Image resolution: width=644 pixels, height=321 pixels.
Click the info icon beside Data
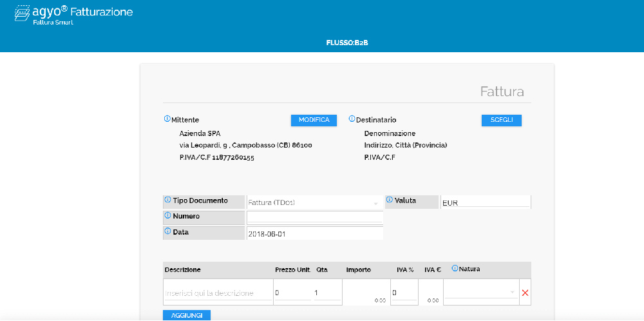(168, 231)
